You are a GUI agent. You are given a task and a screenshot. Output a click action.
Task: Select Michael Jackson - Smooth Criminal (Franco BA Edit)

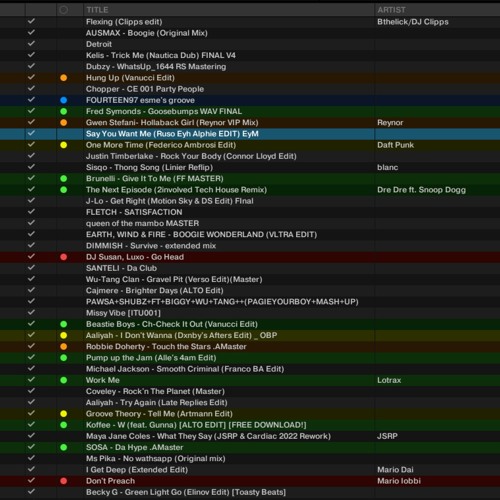(x=250, y=369)
